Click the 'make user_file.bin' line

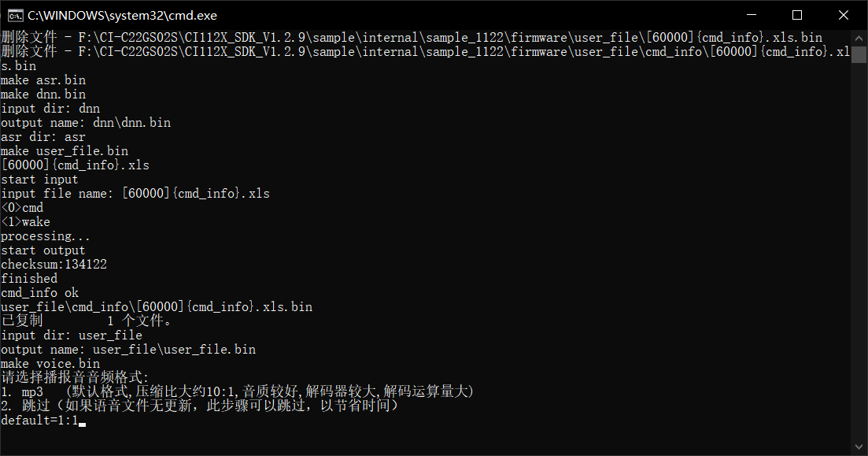(x=65, y=151)
